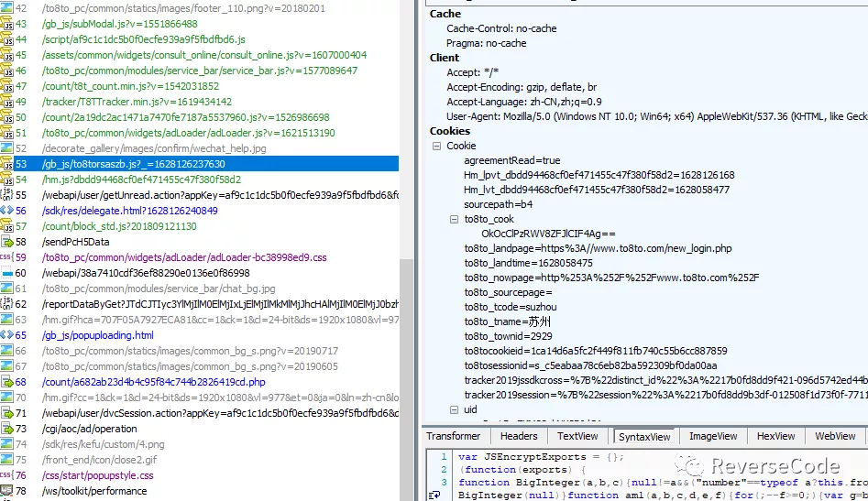The width and height of the screenshot is (868, 501).
Task: Click the POST arrow icon of session 58
Action: (x=6, y=242)
